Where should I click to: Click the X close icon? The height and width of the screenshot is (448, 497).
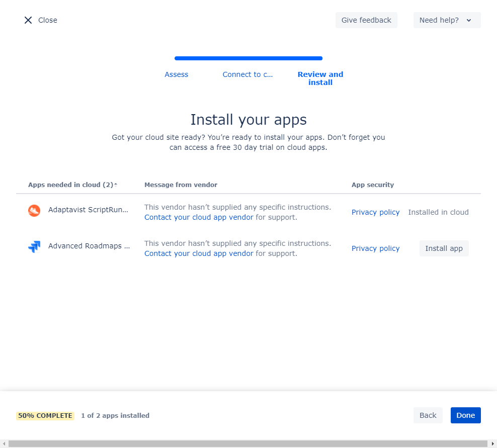(x=28, y=20)
